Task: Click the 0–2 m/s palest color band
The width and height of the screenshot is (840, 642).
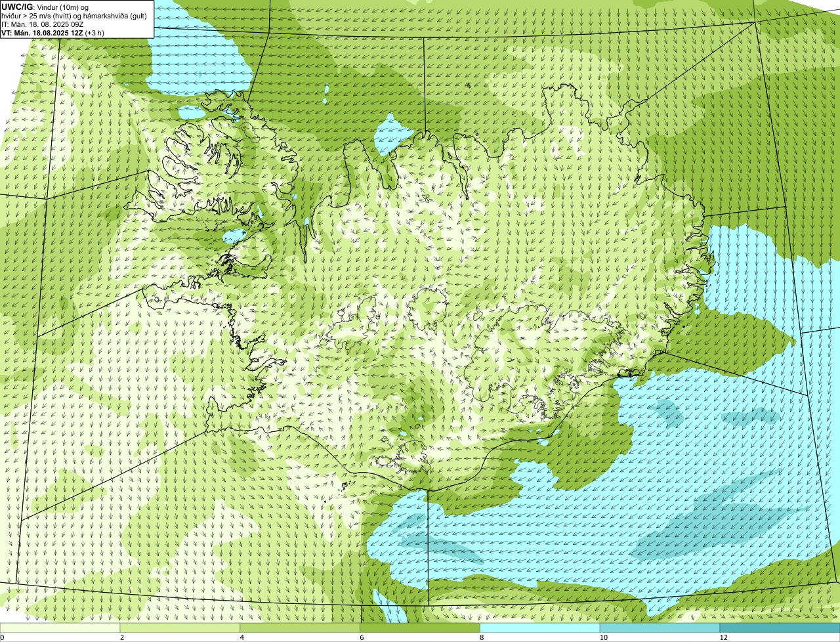Action: pyautogui.click(x=60, y=628)
